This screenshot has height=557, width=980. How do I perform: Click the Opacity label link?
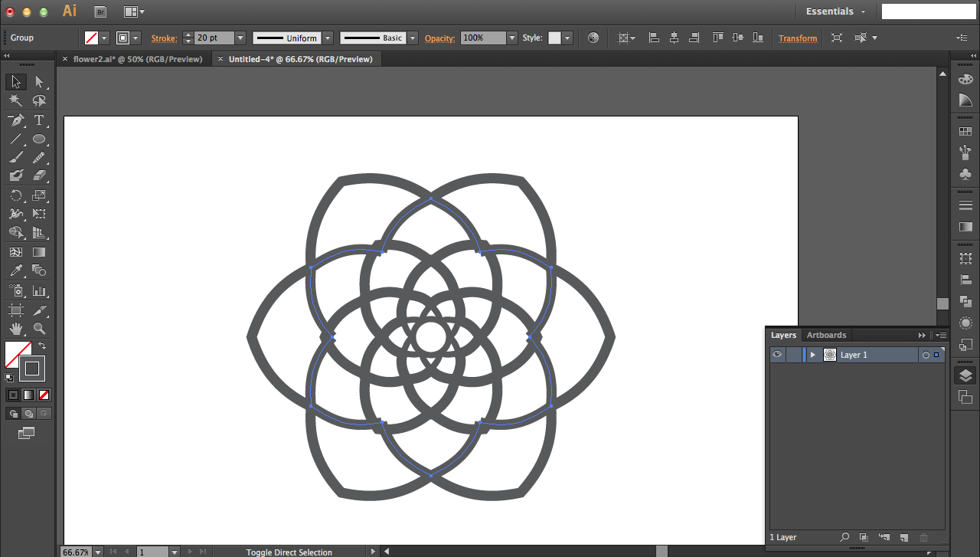point(439,38)
